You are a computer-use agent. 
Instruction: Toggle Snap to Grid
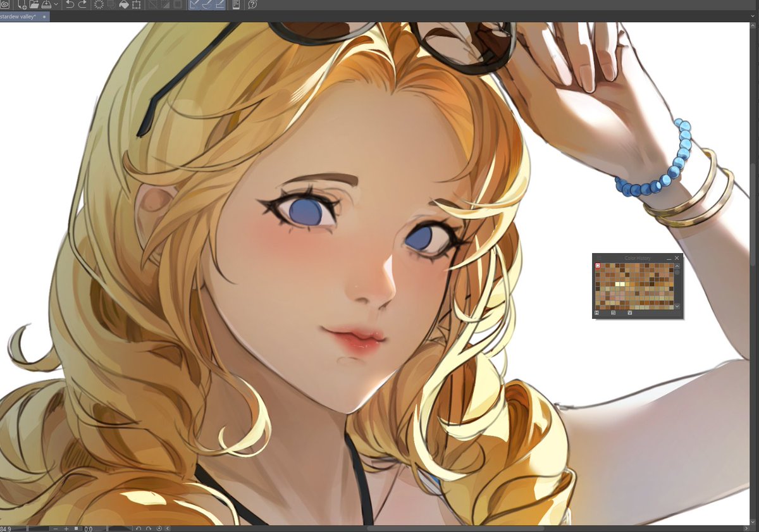[219, 4]
